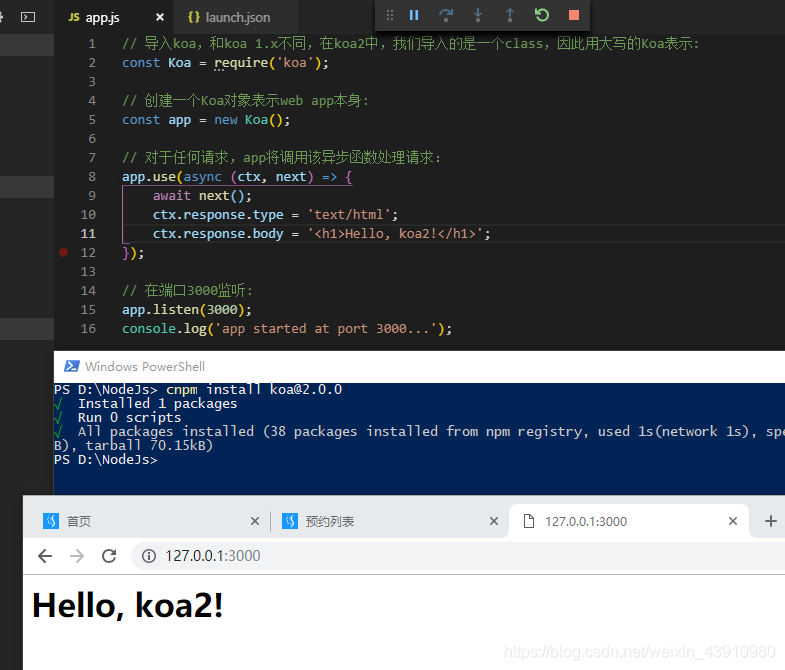This screenshot has width=785, height=670.
Task: Click 'app.listen(3000);' code line
Action: tap(187, 309)
